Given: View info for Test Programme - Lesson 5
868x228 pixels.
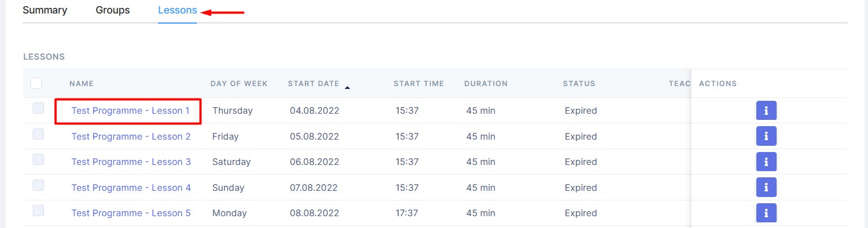Looking at the screenshot, I should [766, 213].
